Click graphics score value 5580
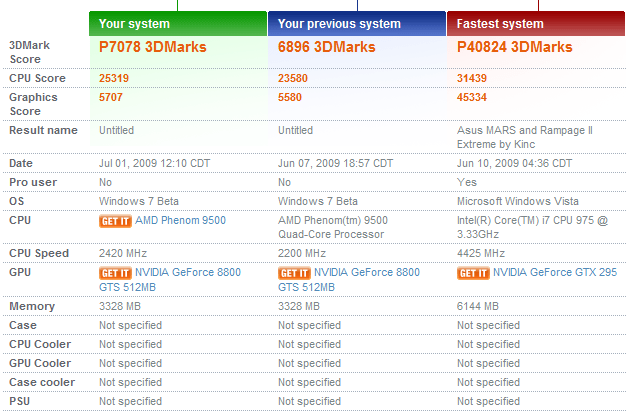The height and width of the screenshot is (415, 634). (290, 97)
